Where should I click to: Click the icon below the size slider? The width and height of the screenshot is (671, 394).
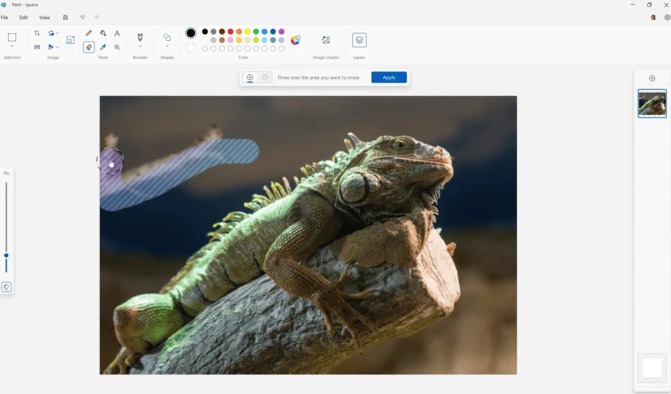click(x=6, y=287)
